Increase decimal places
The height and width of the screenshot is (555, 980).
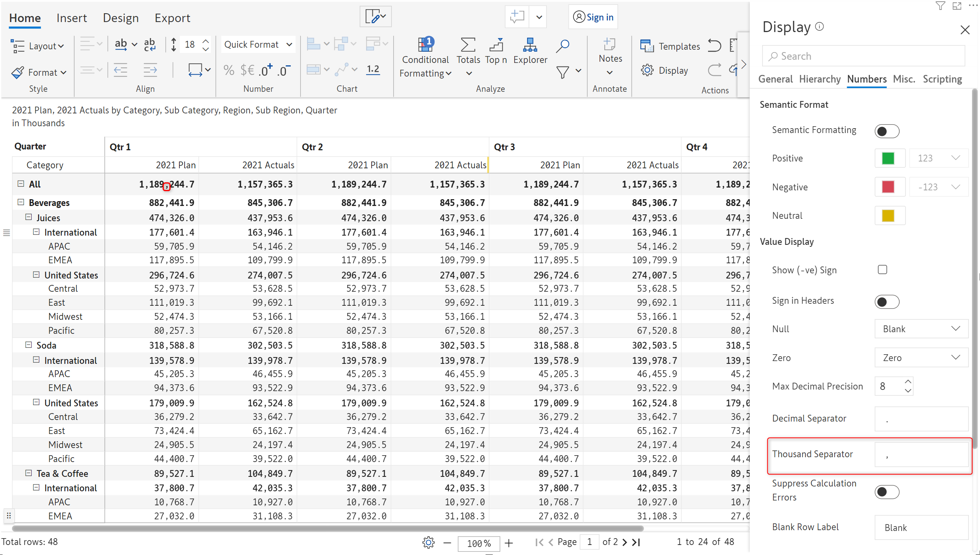coord(266,71)
